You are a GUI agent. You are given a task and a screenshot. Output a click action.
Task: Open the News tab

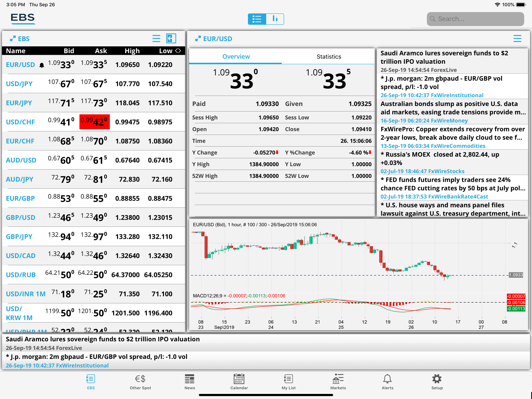(x=189, y=382)
